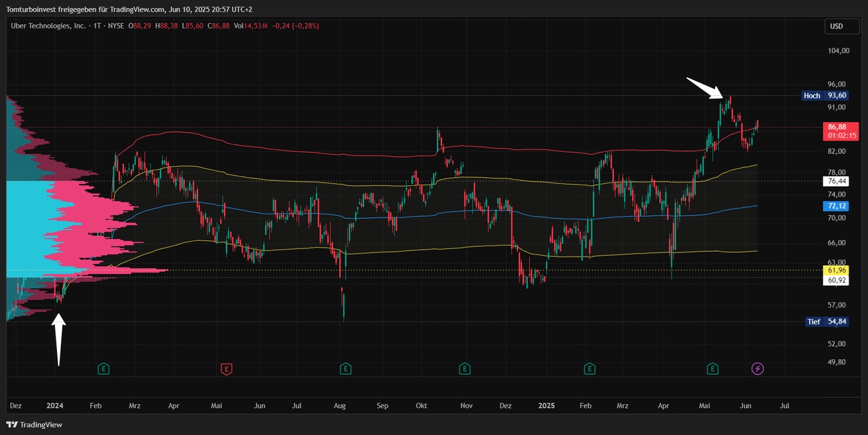Click the low value L85,60
This screenshot has width=868, height=435.
pyautogui.click(x=193, y=26)
